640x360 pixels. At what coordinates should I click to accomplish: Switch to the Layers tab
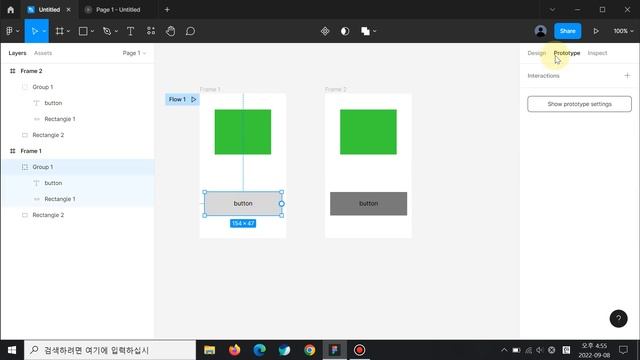[17, 53]
